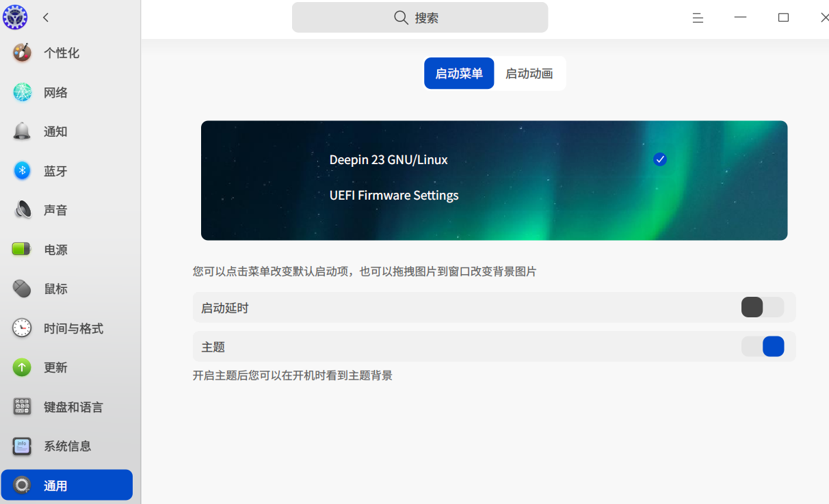Select the 键盘和语言 keyboard icon

pos(23,407)
